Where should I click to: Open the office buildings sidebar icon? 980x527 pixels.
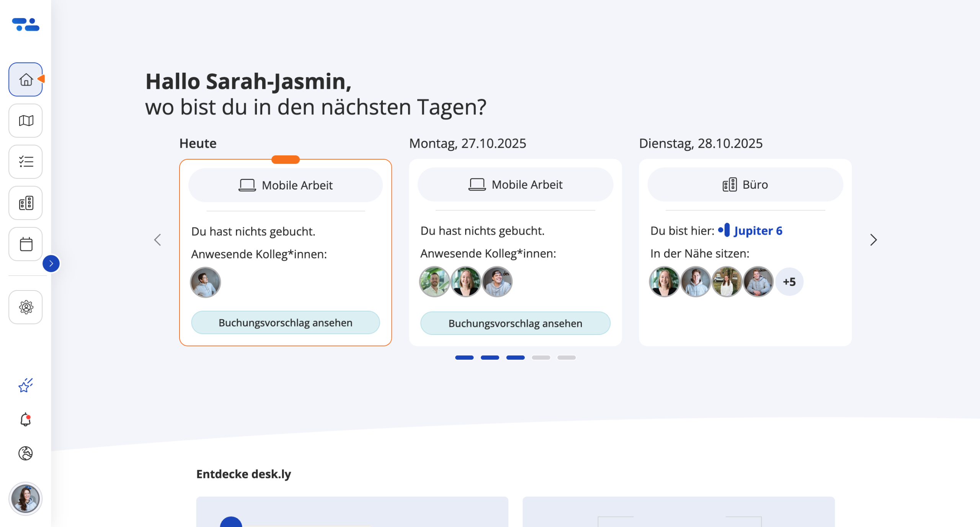26,203
